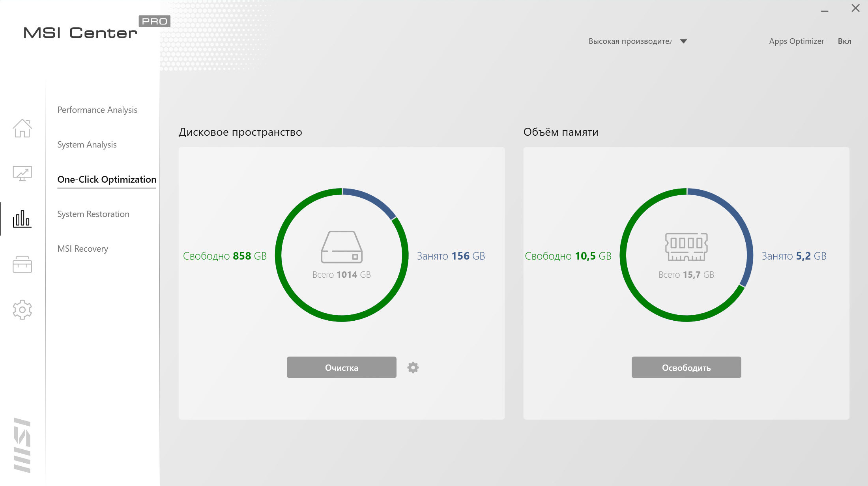The image size is (868, 486).
Task: Open the Home sidebar icon
Action: tap(22, 128)
